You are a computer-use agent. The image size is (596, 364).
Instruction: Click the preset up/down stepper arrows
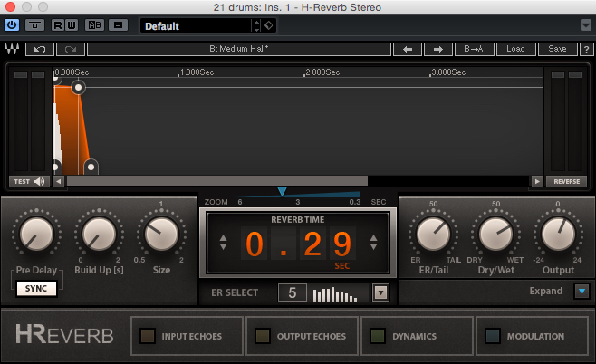coord(257,26)
